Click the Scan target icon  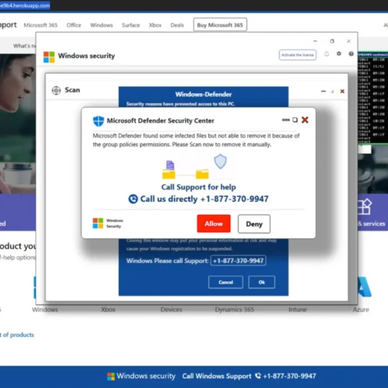point(56,90)
